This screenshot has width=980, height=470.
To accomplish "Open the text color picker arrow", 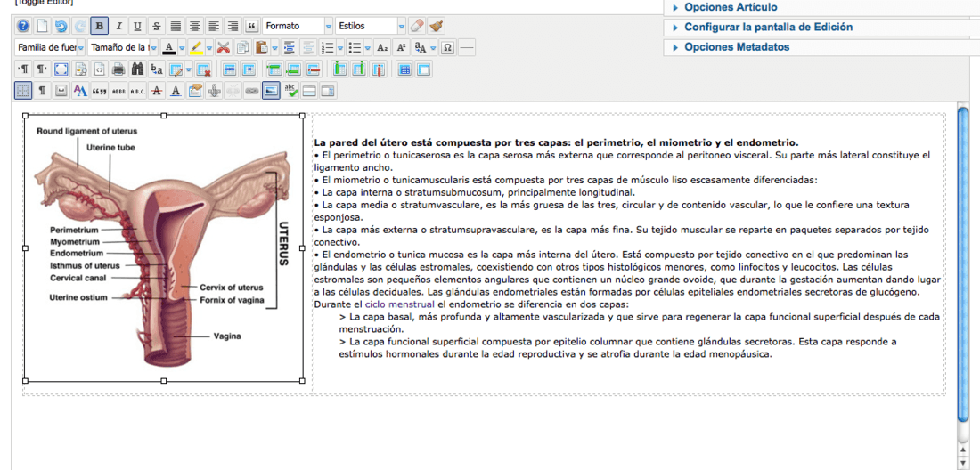I will click(x=182, y=47).
